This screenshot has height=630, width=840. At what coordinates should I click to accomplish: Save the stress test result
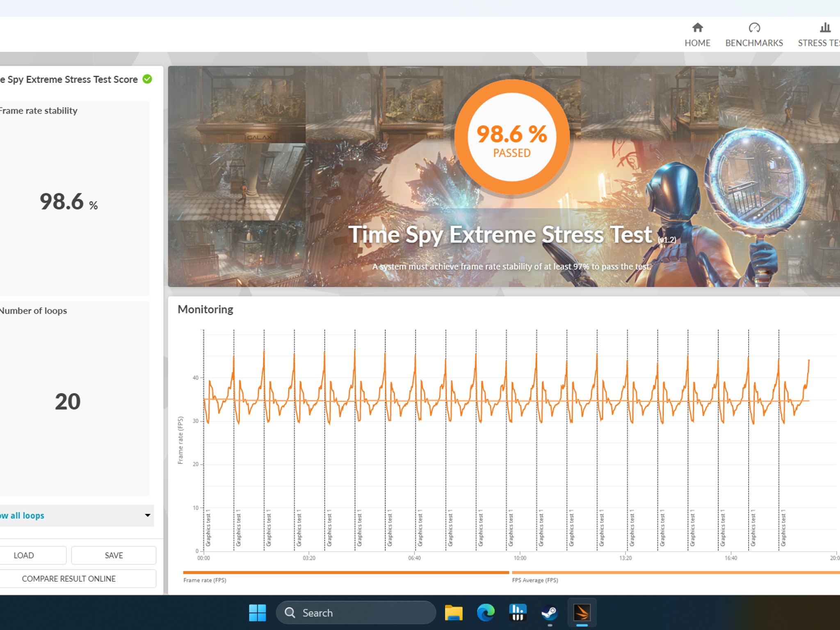pos(114,555)
